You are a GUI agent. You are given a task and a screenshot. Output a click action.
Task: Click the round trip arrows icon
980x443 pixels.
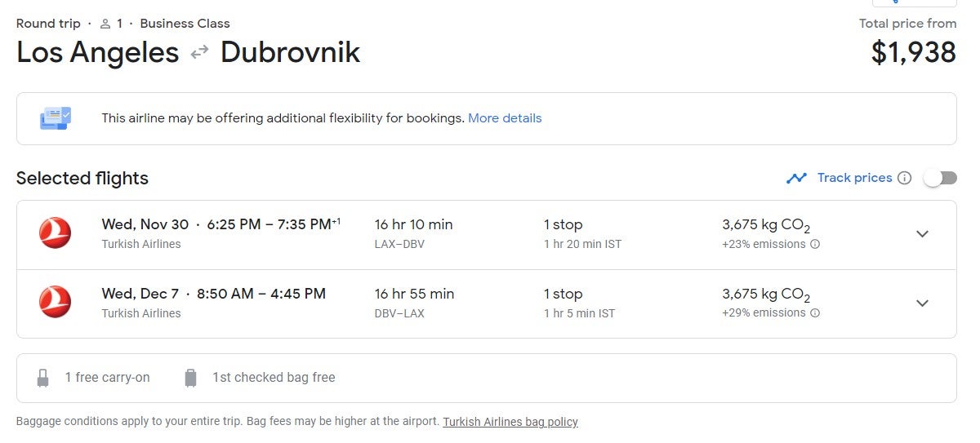[199, 53]
